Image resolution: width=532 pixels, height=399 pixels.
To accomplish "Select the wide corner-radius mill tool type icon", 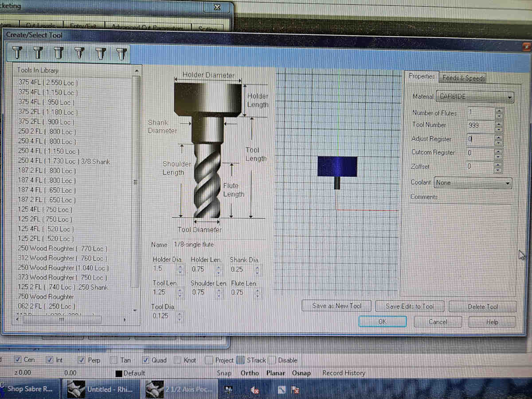I will point(59,53).
